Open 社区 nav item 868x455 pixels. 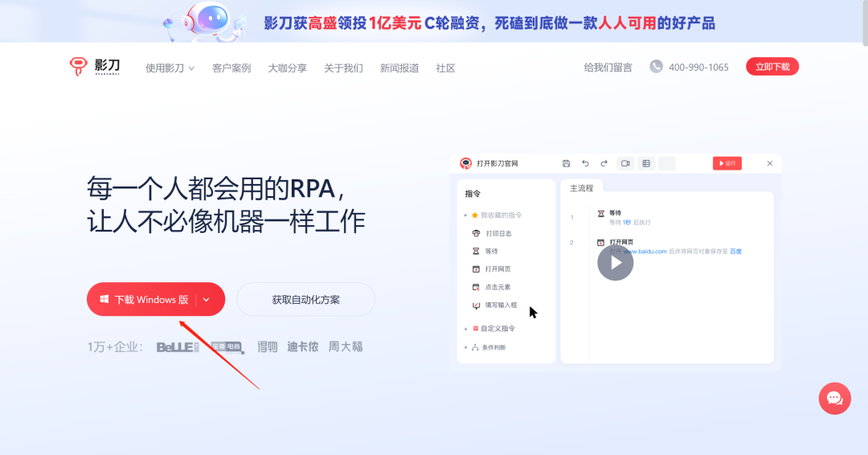click(445, 68)
